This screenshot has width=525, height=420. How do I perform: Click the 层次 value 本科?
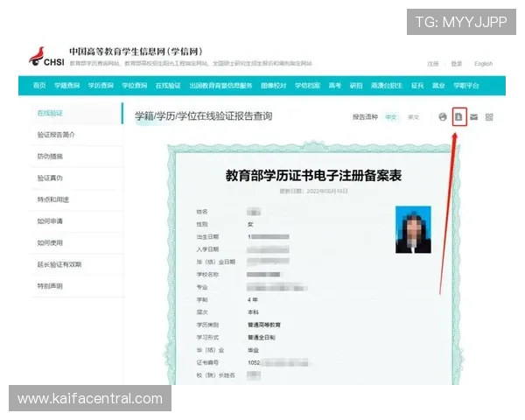253,312
